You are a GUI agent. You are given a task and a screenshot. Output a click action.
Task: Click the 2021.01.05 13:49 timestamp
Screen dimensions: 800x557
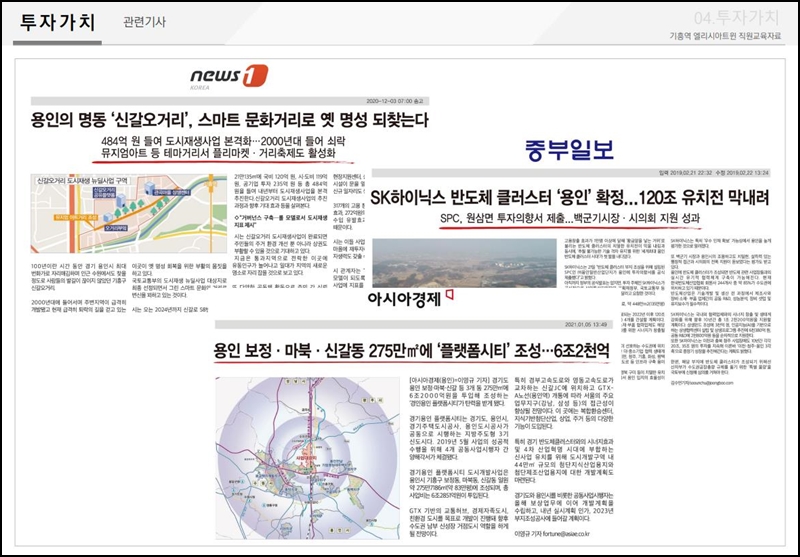(x=586, y=324)
